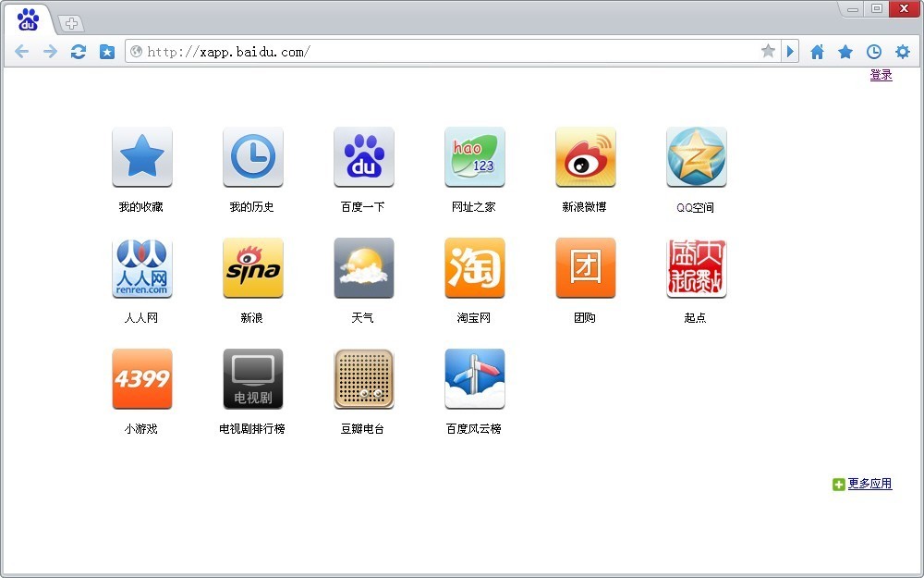This screenshot has width=924, height=578.
Task: Open the 我的收藏 star app icon
Action: [x=142, y=157]
